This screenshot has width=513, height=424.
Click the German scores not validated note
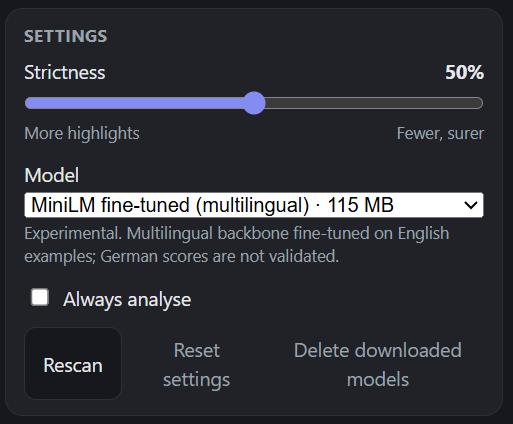tap(220, 256)
